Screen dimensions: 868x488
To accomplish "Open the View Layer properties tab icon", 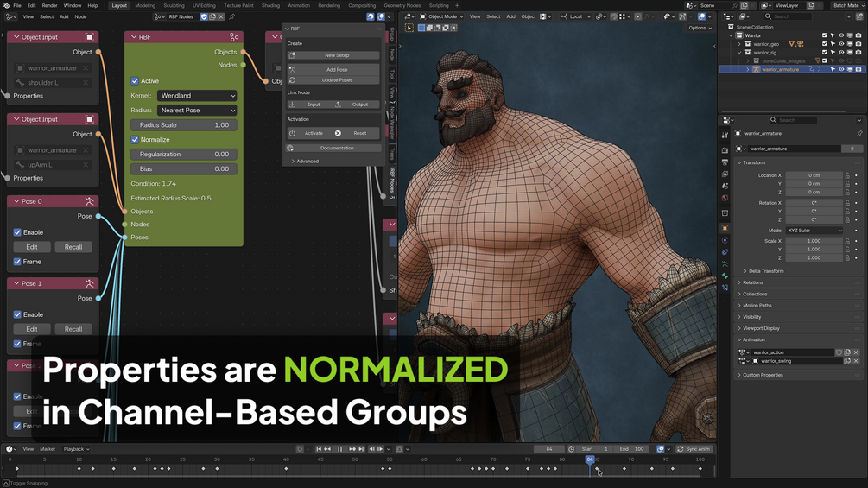I will 725,174.
